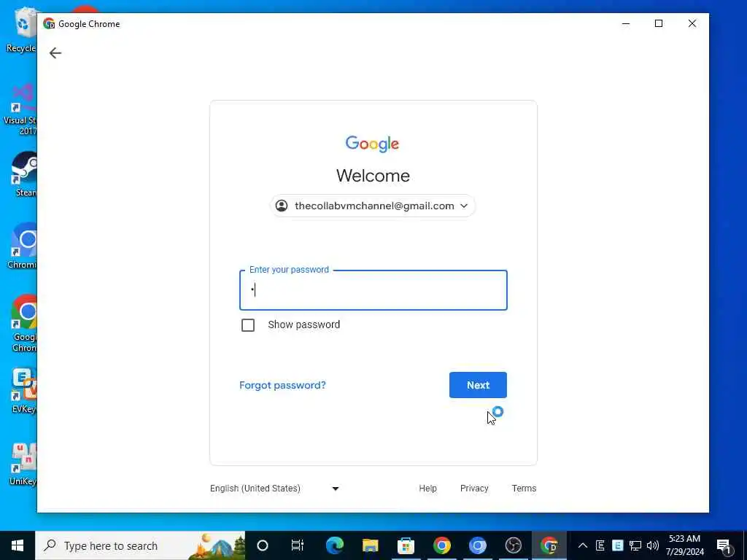Viewport: 747px width, 560px height.
Task: Expand the English (United States) language dropdown
Action: tap(274, 488)
